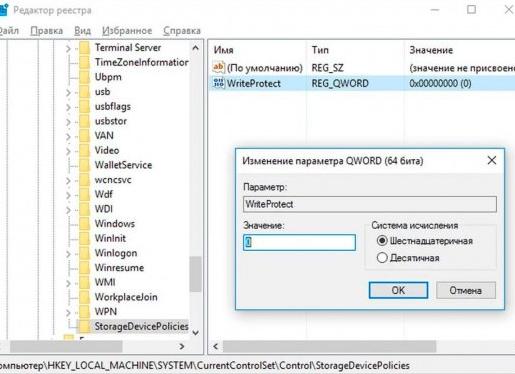This screenshot has width=515, height=374.
Task: Expand the Wdf tree node
Action: pyautogui.click(x=68, y=195)
